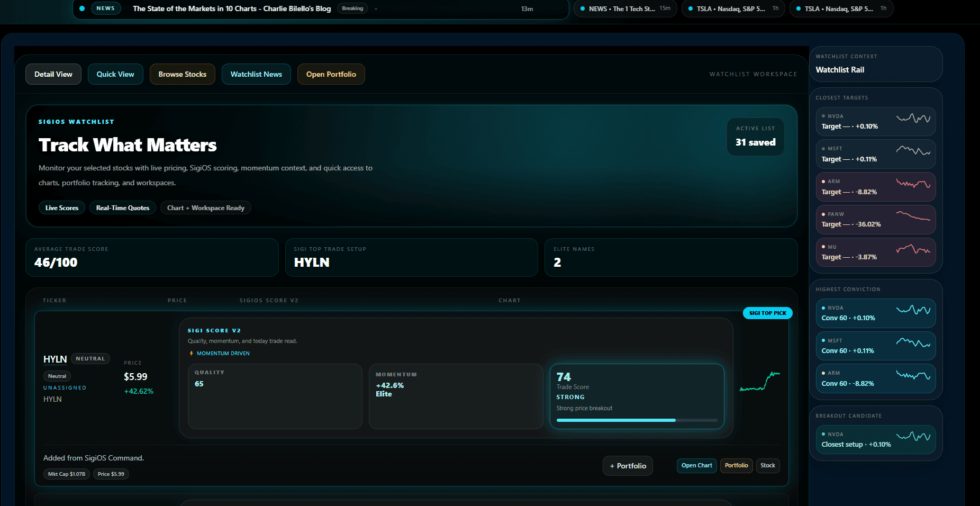The height and width of the screenshot is (506, 980).
Task: Click the Trade Score 74 tile
Action: [637, 396]
